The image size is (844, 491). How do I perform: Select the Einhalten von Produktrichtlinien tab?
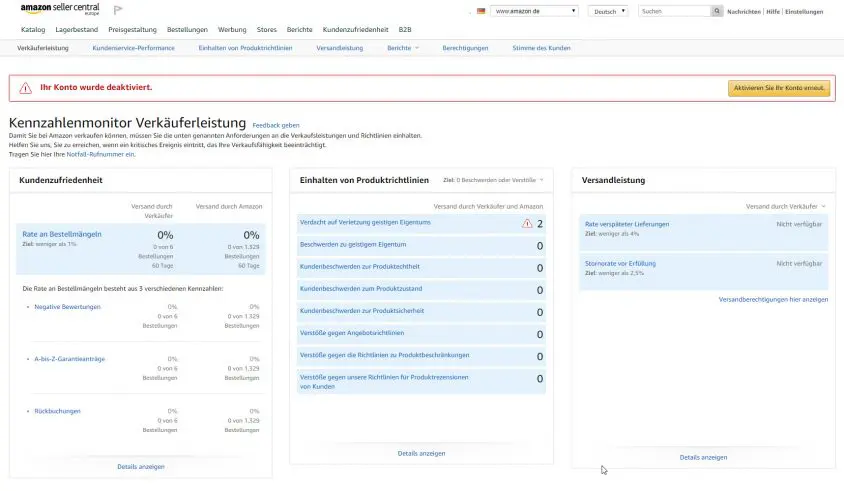245,48
